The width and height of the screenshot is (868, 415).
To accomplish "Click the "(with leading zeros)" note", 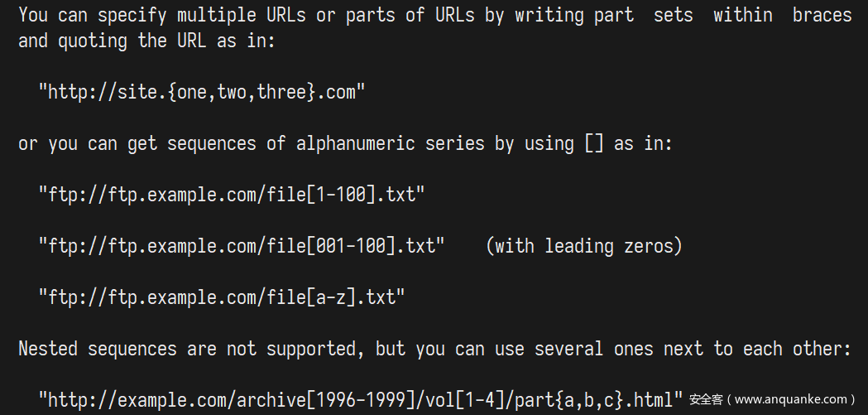I will pos(583,246).
